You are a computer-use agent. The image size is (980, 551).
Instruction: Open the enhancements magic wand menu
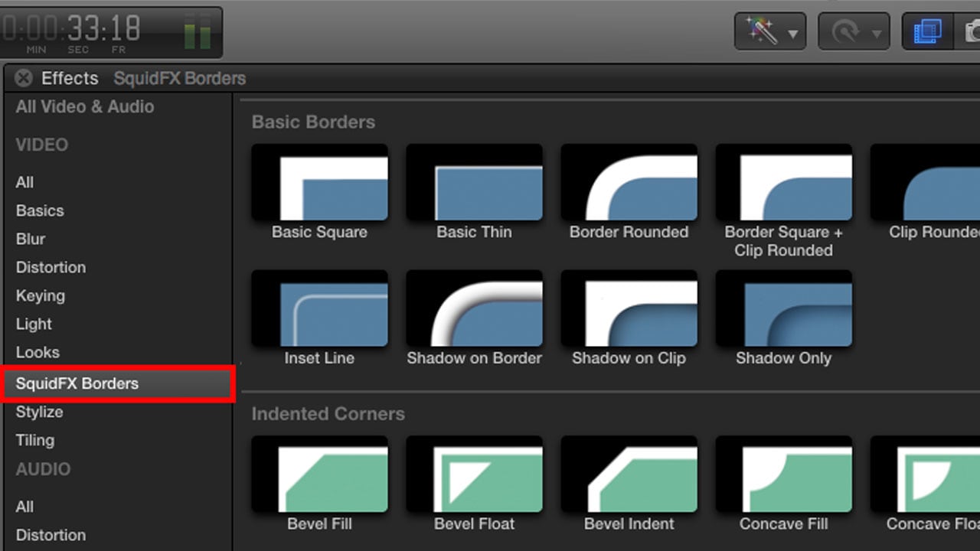(x=770, y=32)
